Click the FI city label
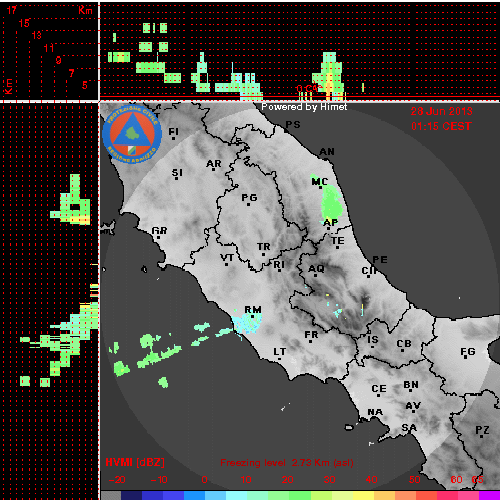This screenshot has width=500, height=500. click(x=173, y=132)
